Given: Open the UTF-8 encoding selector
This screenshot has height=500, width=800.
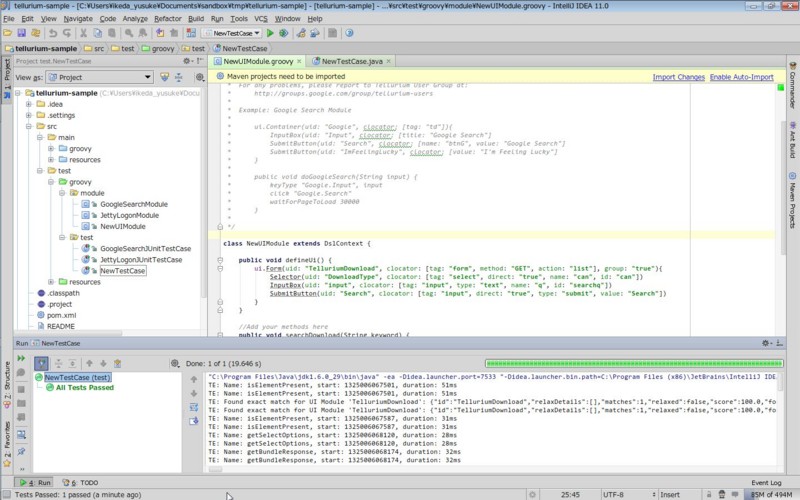Looking at the screenshot, I should click(x=628, y=494).
